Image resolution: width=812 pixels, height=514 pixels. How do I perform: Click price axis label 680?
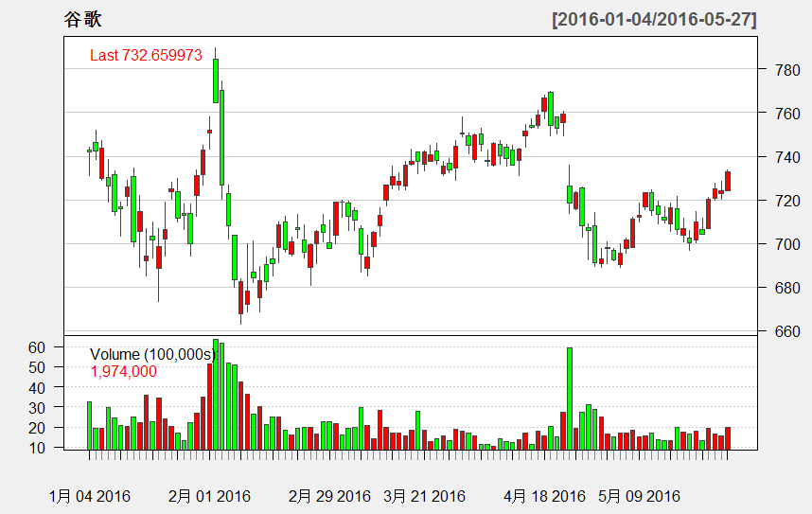[787, 288]
